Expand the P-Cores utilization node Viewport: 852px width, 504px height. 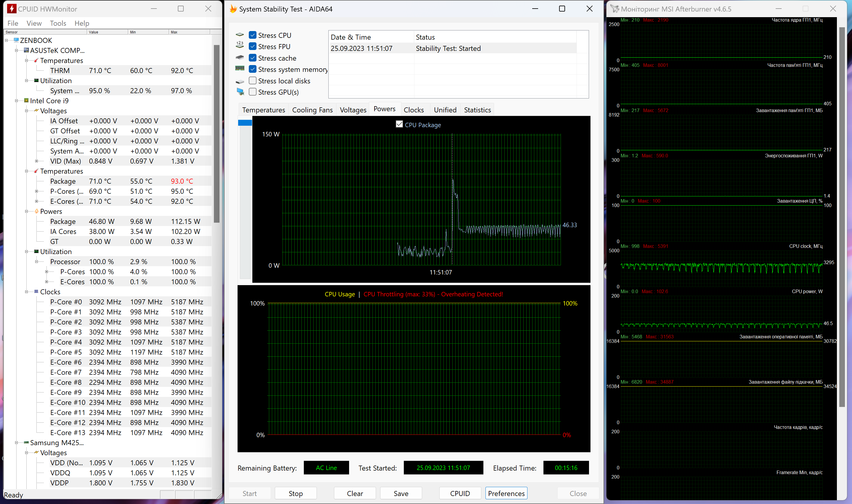(x=46, y=272)
